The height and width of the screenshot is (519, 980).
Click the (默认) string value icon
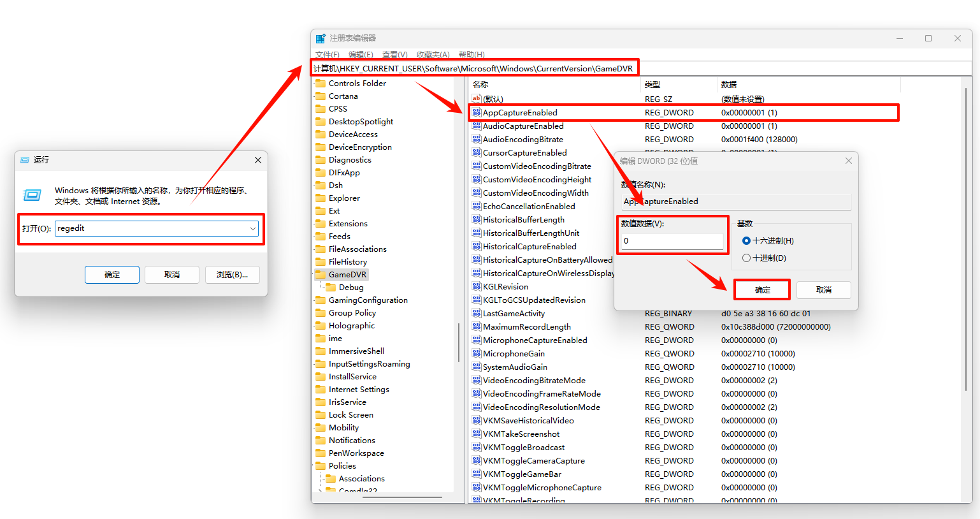(x=476, y=99)
